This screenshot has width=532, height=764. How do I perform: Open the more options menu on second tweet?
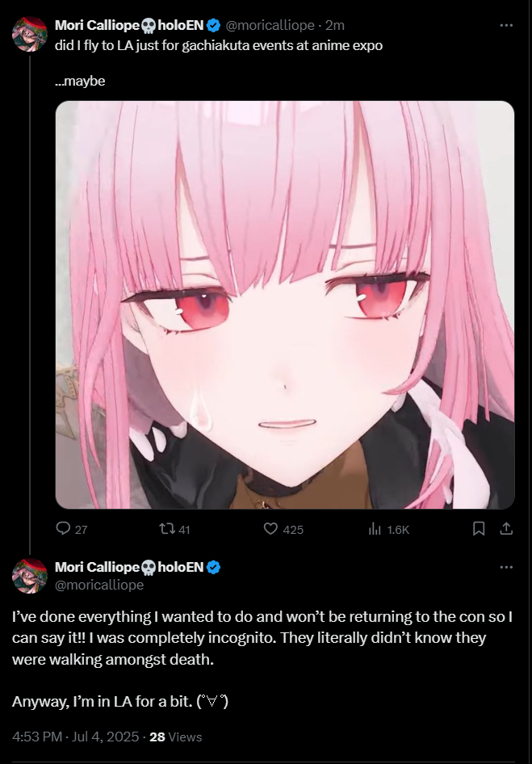[506, 567]
